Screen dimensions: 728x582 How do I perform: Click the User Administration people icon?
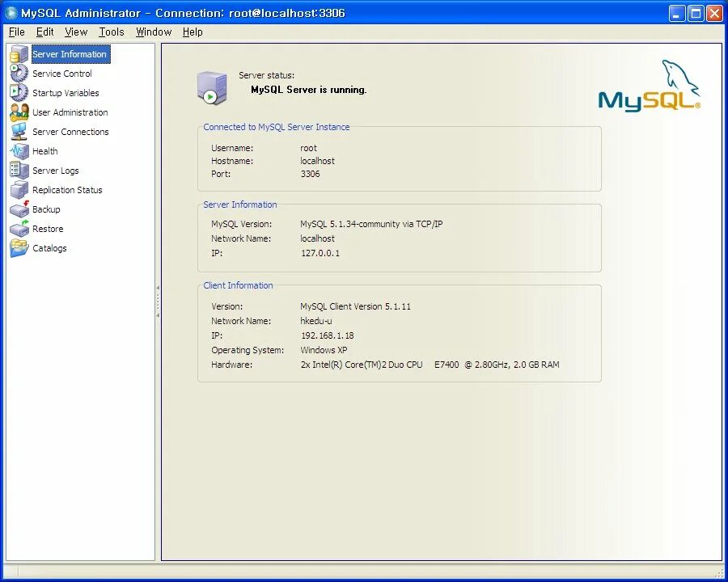coord(19,112)
